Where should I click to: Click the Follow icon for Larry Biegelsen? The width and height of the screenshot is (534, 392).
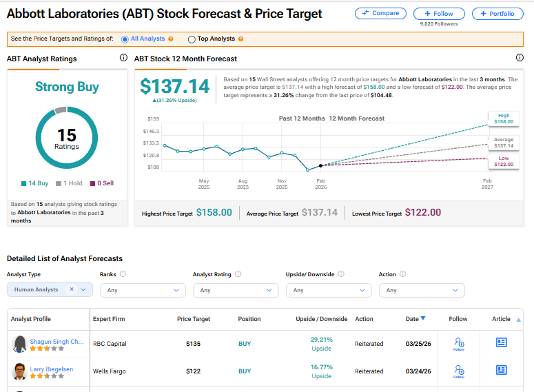[458, 371]
